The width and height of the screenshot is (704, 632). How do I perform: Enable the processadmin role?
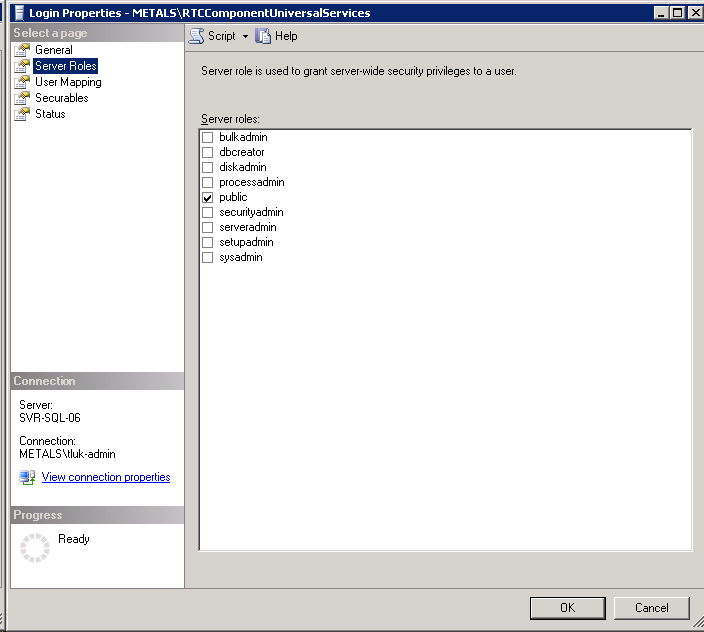click(207, 182)
